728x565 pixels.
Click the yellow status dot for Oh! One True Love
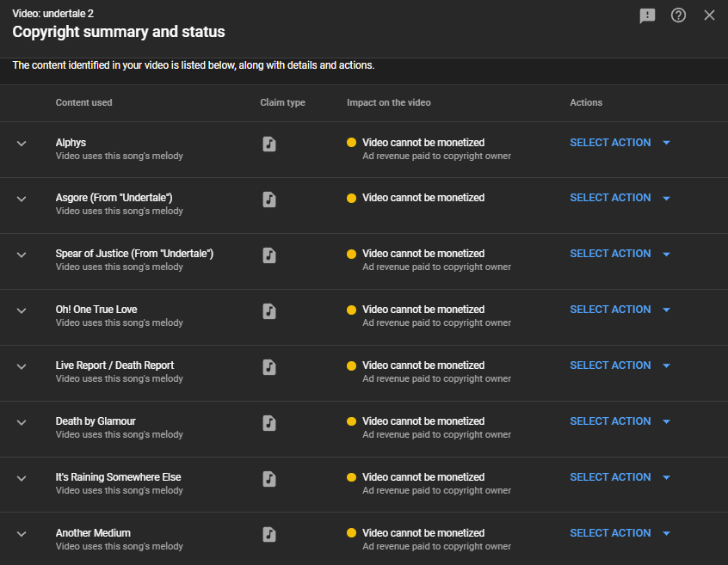point(351,310)
